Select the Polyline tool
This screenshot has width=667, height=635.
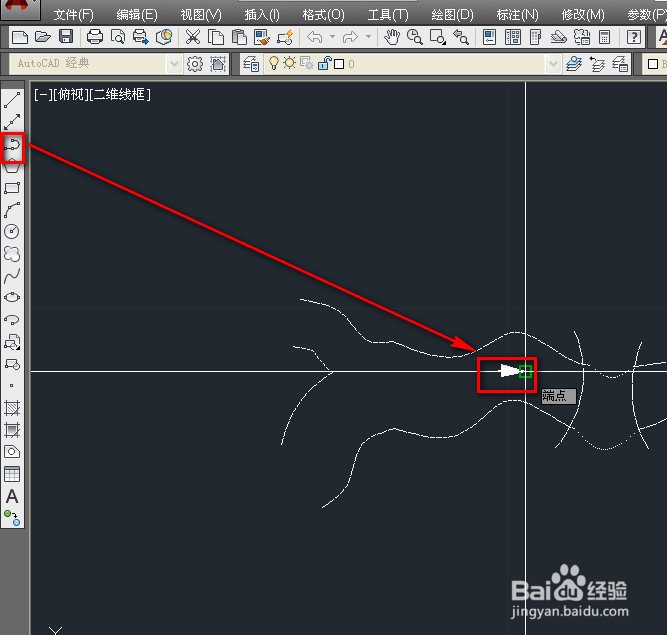pyautogui.click(x=12, y=145)
